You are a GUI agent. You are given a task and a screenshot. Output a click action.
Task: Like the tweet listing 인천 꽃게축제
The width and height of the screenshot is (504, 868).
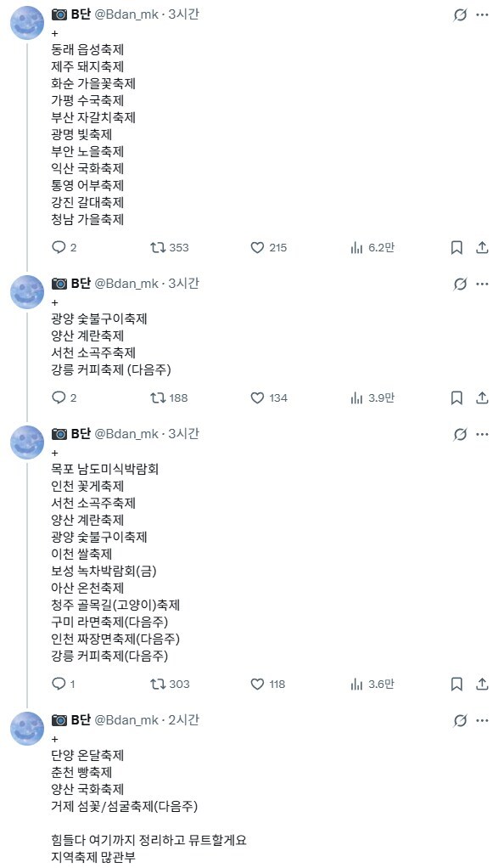click(256, 684)
